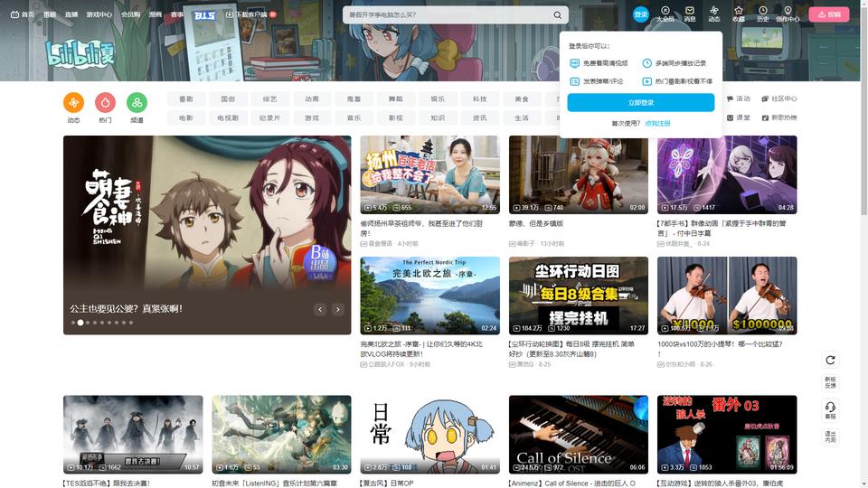The width and height of the screenshot is (868, 488).
Task: Select the 生活 category chip
Action: (522, 117)
